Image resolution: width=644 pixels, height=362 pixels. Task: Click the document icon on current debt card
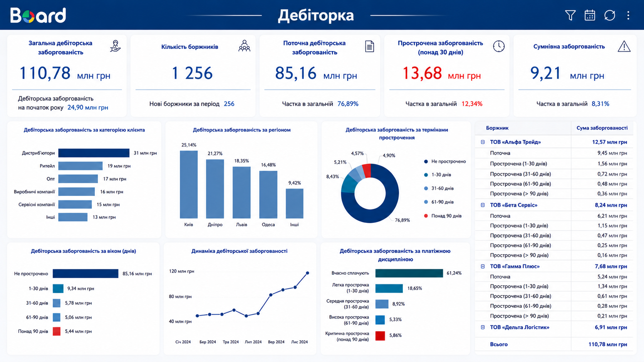tap(369, 46)
